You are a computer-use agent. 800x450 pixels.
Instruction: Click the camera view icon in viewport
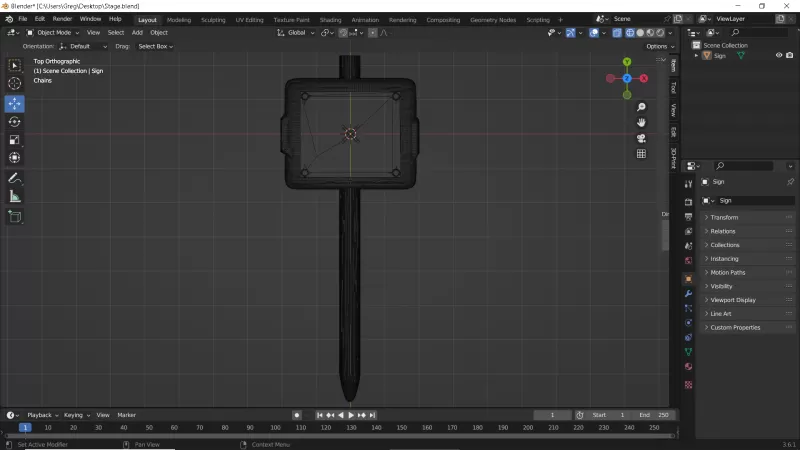click(641, 138)
